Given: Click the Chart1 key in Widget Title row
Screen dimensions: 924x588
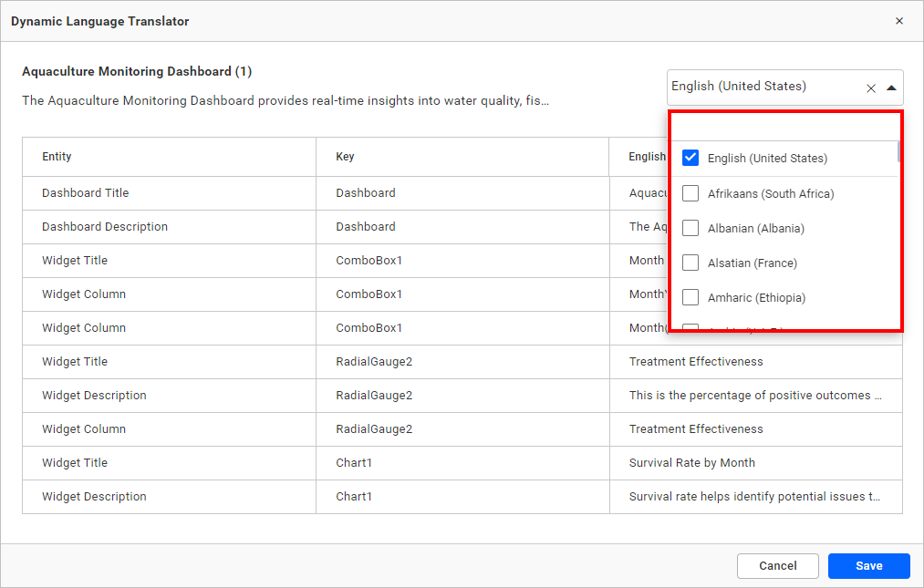Looking at the screenshot, I should [x=354, y=463].
